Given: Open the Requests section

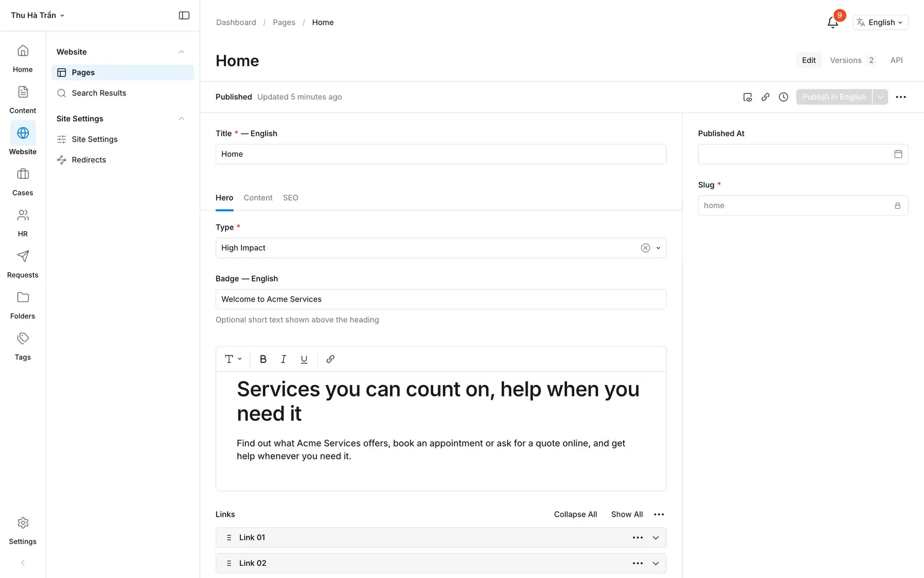Looking at the screenshot, I should tap(23, 264).
